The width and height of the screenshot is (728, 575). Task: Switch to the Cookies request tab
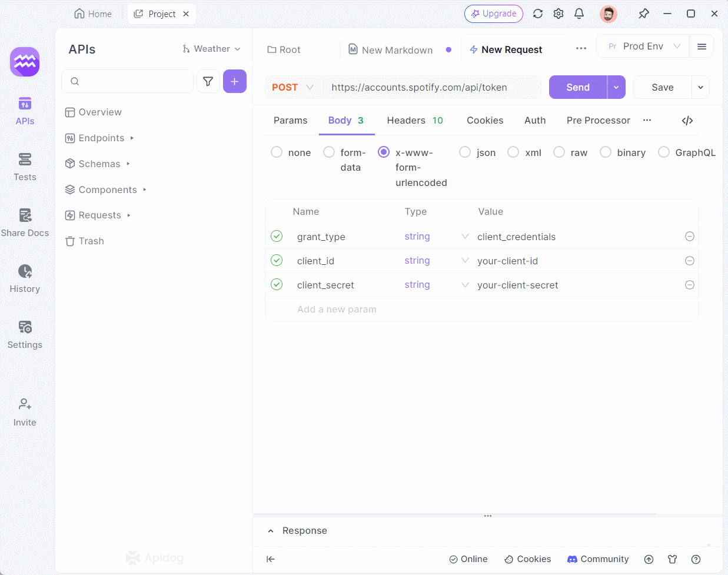[x=485, y=120]
